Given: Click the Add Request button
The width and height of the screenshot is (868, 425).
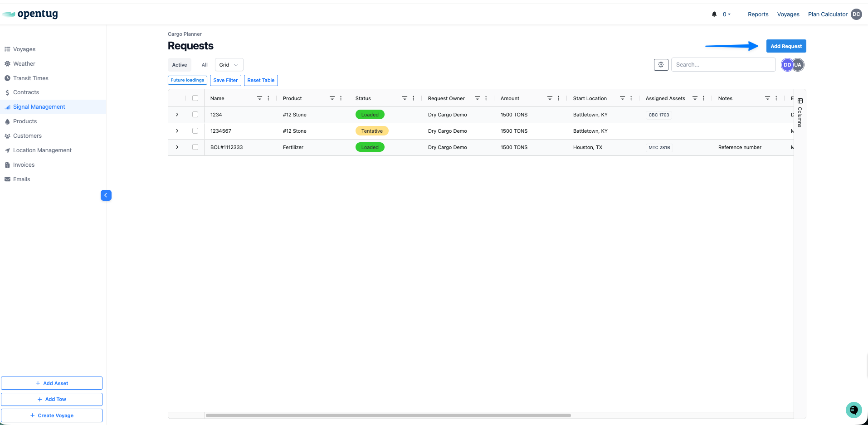Looking at the screenshot, I should (786, 46).
